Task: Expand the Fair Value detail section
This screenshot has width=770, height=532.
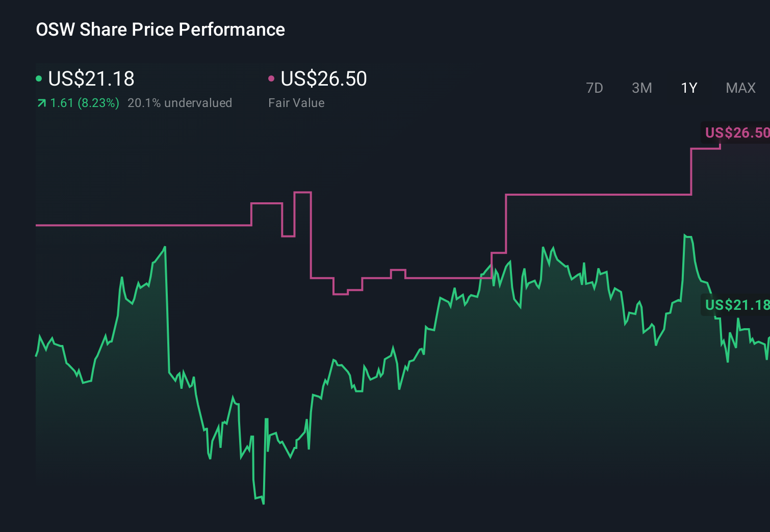Action: click(x=296, y=103)
